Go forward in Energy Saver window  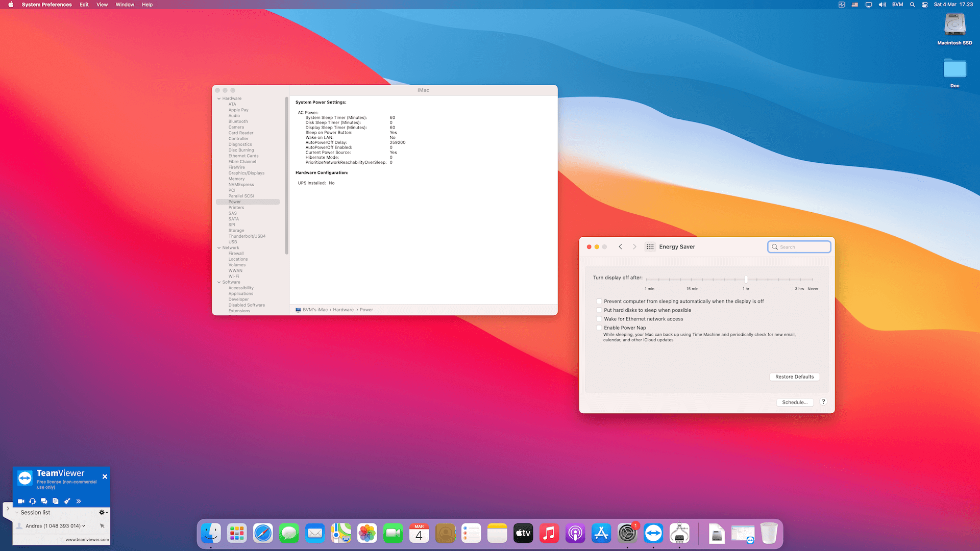(x=634, y=246)
